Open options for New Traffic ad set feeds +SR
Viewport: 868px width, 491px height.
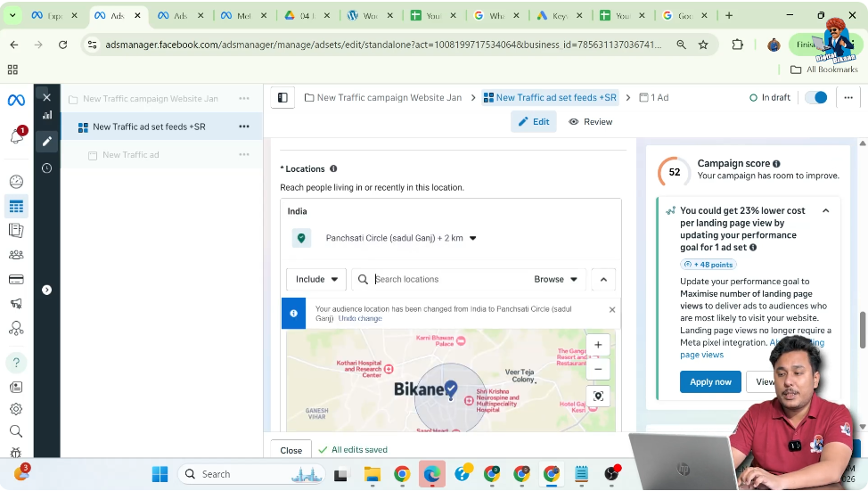244,127
